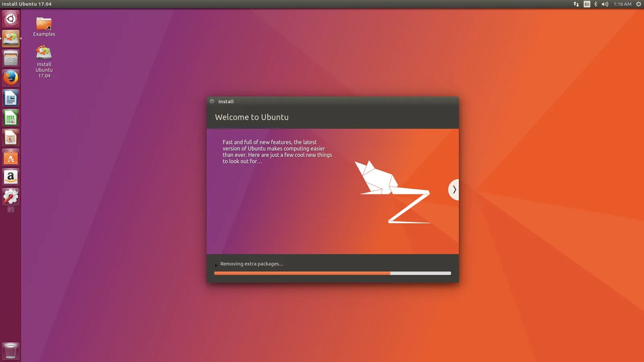Click the Install Ubuntu launcher icon in the dock
Image resolution: width=644 pixels, height=362 pixels.
pyautogui.click(x=10, y=39)
